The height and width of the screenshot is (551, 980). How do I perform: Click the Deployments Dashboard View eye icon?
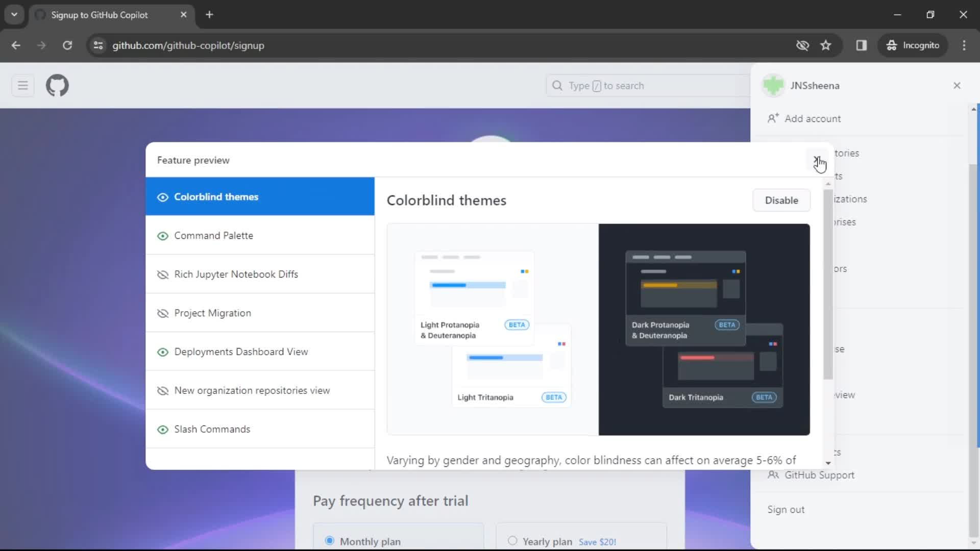(x=162, y=351)
